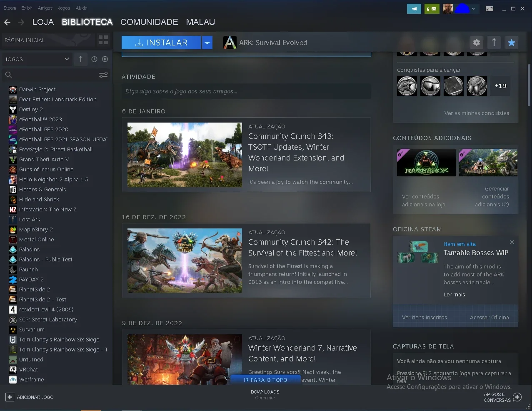Screen dimensions: 532x411
Task: Toggle the collapse sections arrow in library
Action: click(81, 59)
